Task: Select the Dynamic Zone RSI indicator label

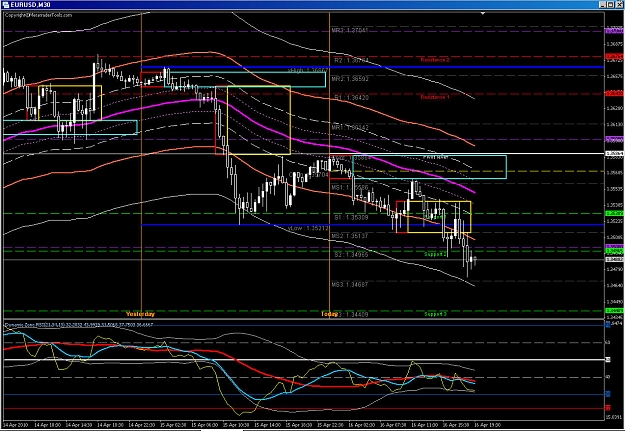Action: (x=80, y=325)
